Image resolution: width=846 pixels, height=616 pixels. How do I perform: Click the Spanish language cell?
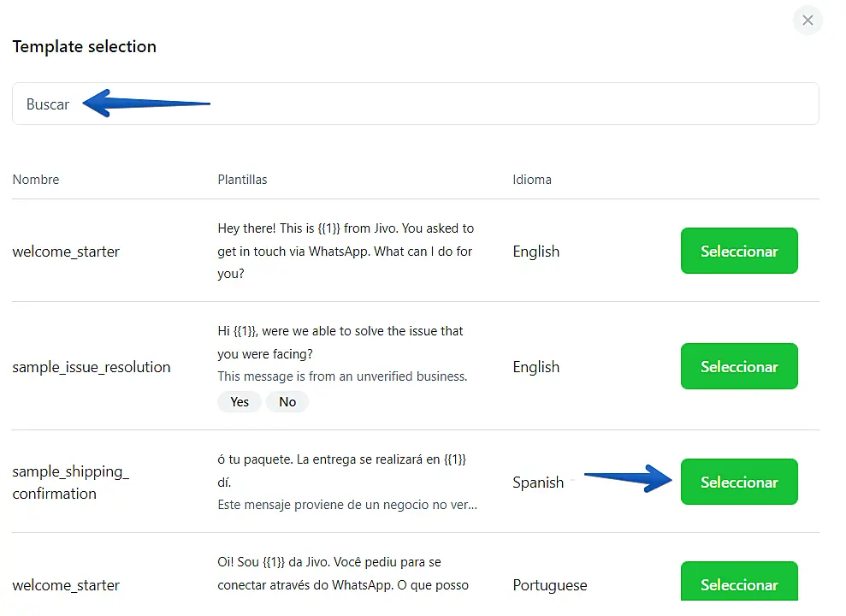point(538,483)
